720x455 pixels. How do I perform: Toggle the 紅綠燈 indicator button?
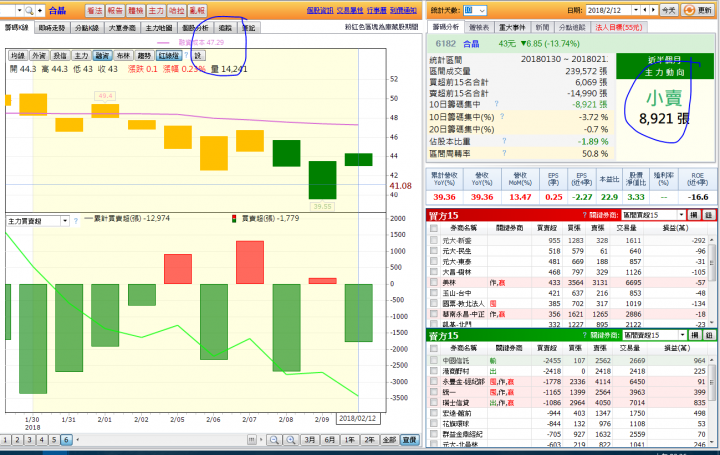(x=169, y=56)
